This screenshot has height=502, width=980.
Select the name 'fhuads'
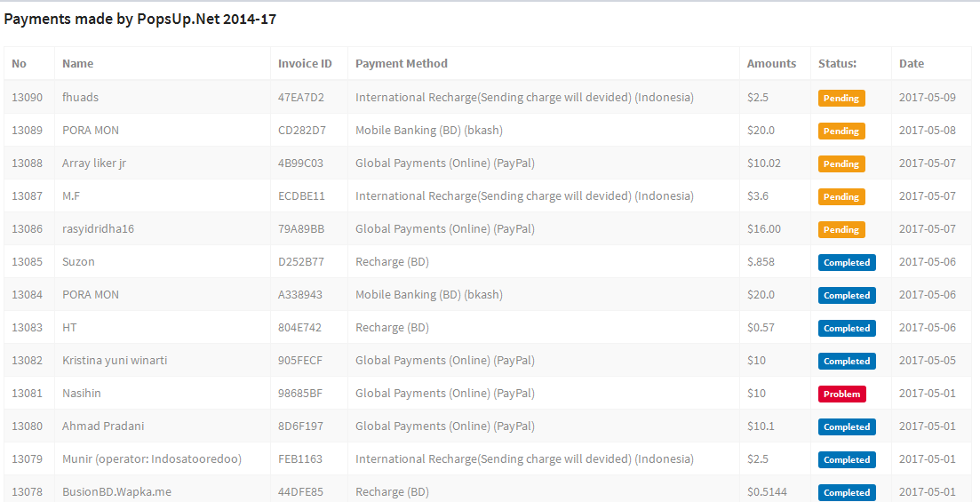tap(80, 98)
